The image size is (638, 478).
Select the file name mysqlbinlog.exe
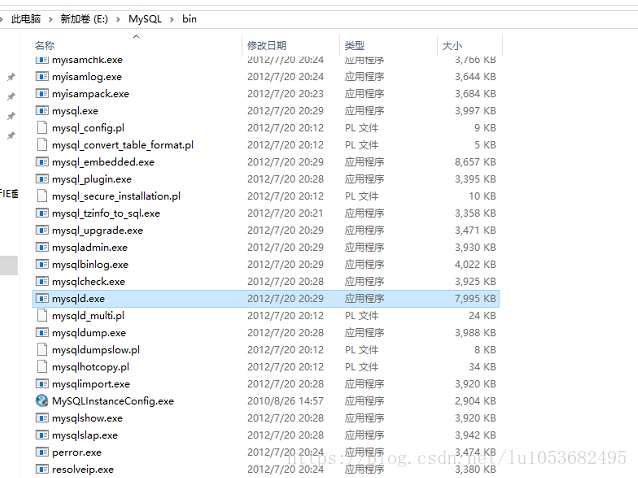(90, 264)
